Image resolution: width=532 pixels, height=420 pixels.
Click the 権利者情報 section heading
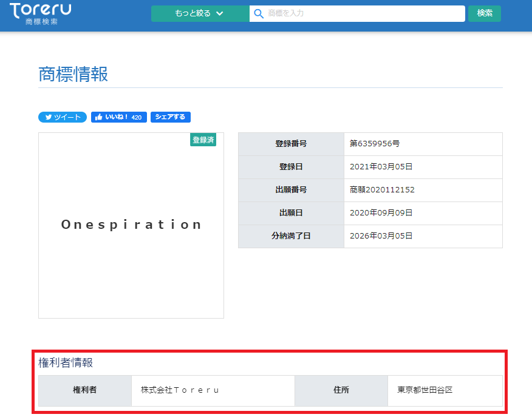click(x=66, y=363)
